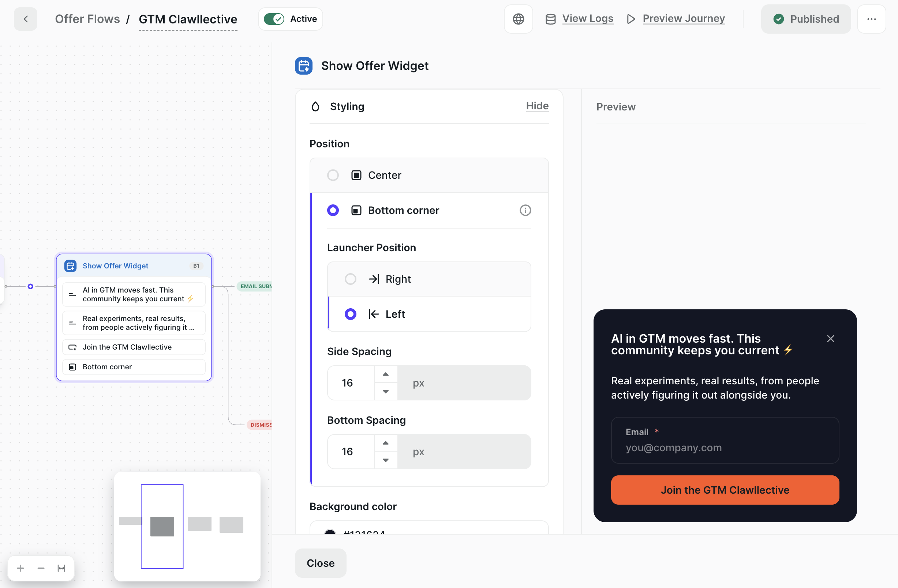
Task: Choose the Left launcher position radio
Action: pyautogui.click(x=350, y=314)
